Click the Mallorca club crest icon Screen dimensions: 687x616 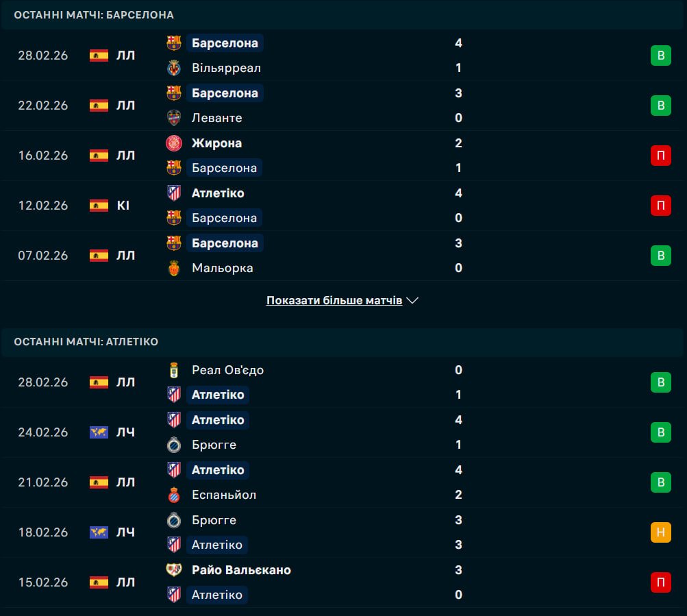pyautogui.click(x=174, y=268)
